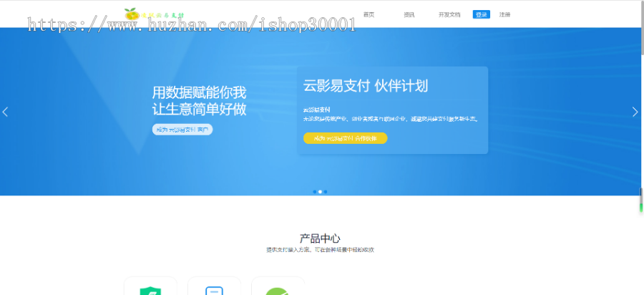Click the 产品中心 heading
Image resolution: width=644 pixels, height=295 pixels.
click(x=320, y=238)
